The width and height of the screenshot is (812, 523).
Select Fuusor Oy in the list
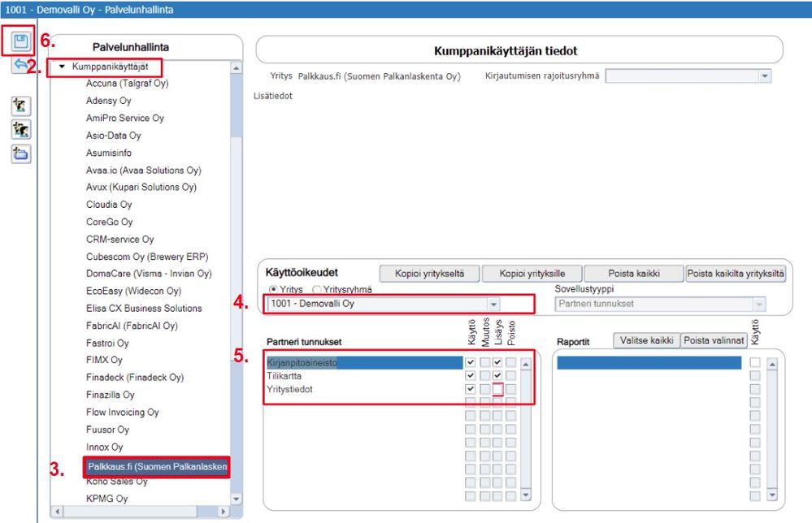click(x=108, y=430)
